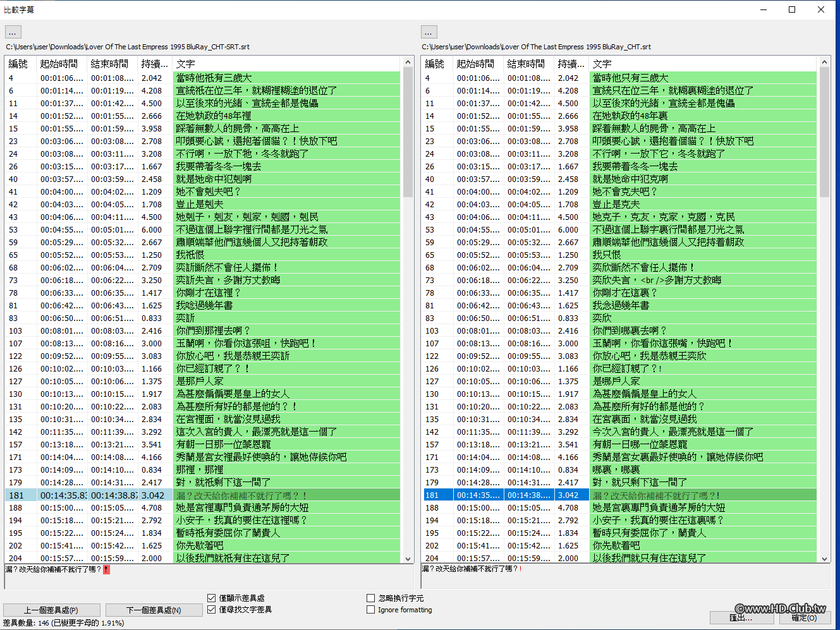
Task: Click the 起始時間 column header in left pane
Action: (x=61, y=64)
